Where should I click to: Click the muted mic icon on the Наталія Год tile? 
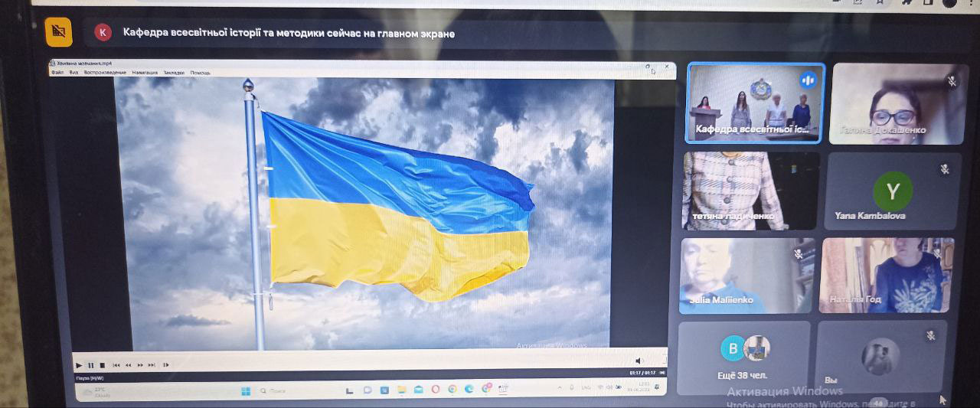(937, 252)
